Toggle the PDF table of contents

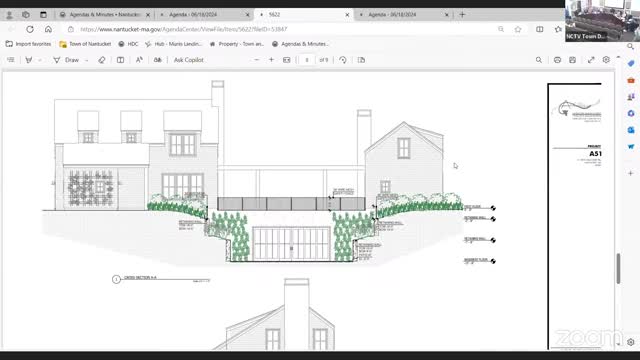pyautogui.click(x=11, y=60)
